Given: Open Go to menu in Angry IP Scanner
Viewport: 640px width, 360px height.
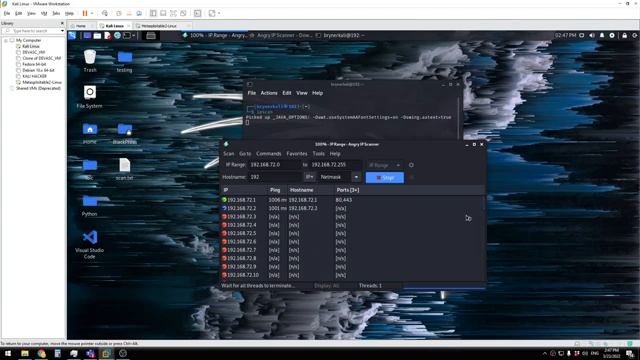Looking at the screenshot, I should (x=245, y=154).
